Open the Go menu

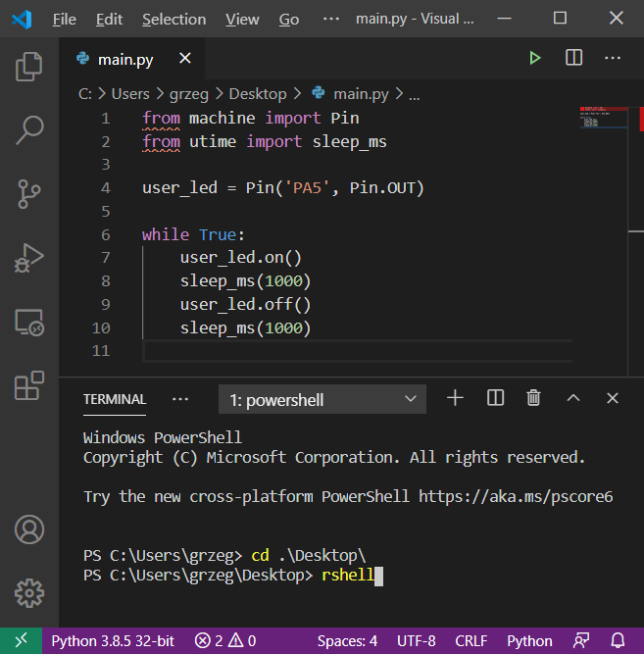289,20
